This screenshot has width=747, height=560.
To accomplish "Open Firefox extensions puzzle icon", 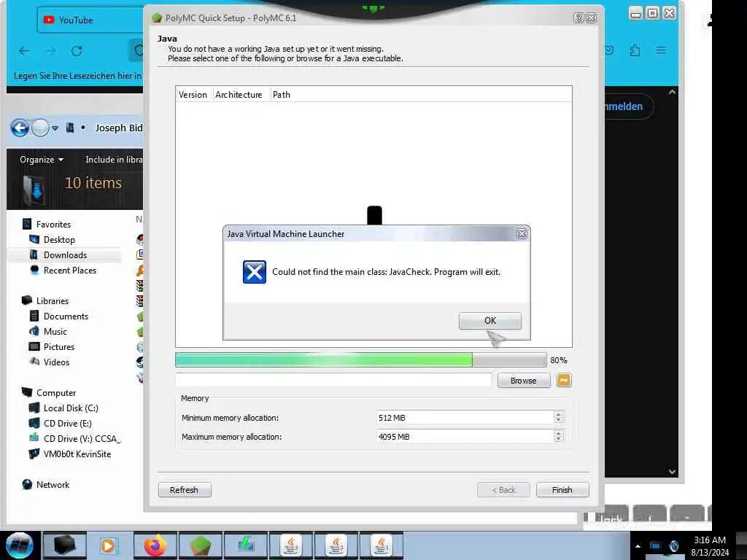I will tap(635, 50).
